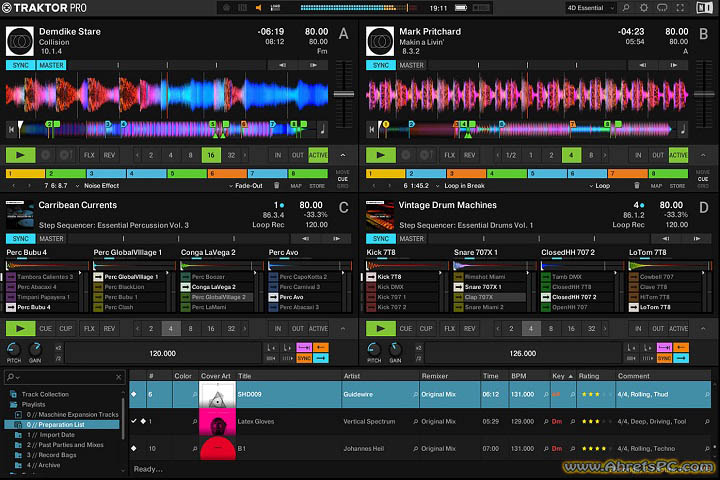Set Deck D as MASTER

coord(411,238)
